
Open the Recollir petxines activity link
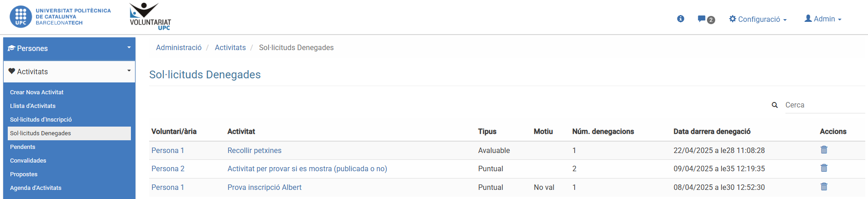(255, 151)
